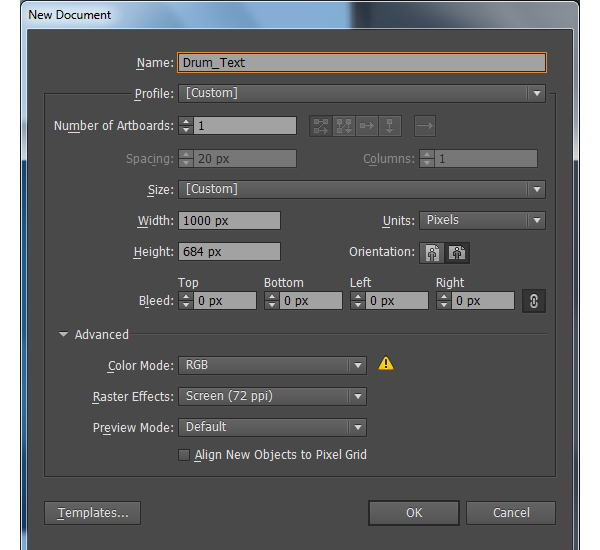Increase the Top bleed stepper
The image size is (600, 550).
coord(186,297)
